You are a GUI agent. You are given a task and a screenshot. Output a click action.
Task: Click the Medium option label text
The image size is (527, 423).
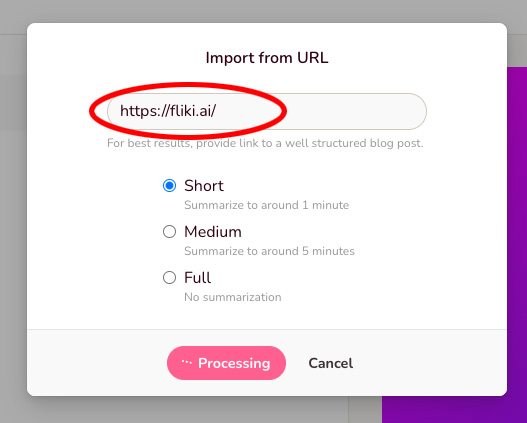213,232
